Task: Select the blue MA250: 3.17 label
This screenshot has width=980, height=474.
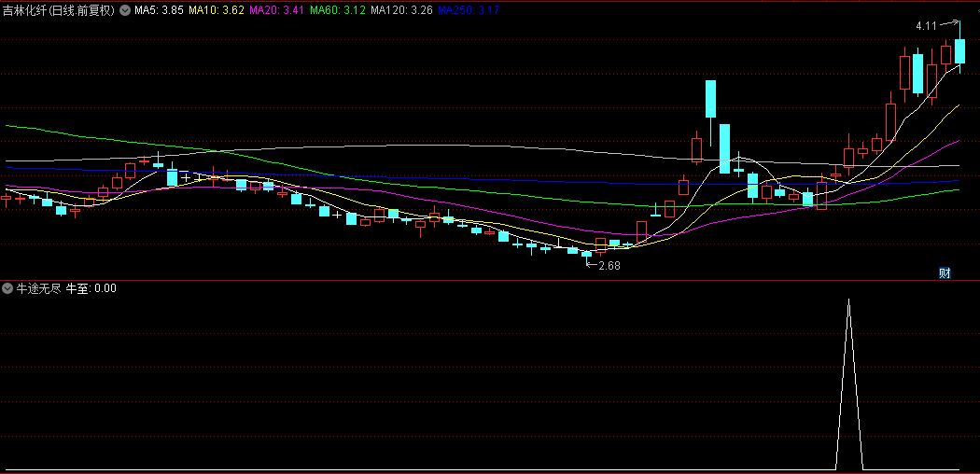Action: click(468, 10)
